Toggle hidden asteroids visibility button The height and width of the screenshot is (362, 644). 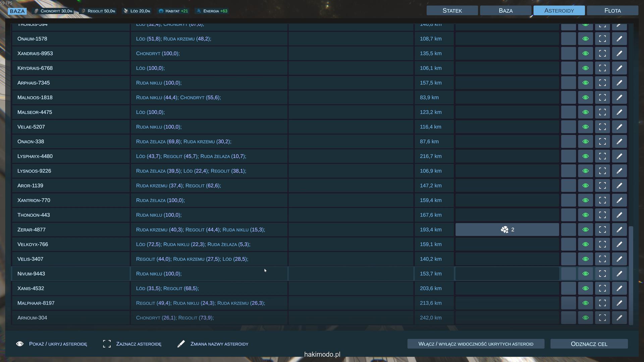tap(476, 344)
